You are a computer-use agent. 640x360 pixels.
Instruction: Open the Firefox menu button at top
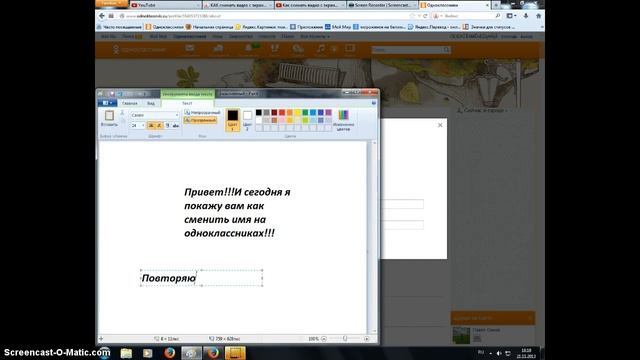(x=111, y=4)
